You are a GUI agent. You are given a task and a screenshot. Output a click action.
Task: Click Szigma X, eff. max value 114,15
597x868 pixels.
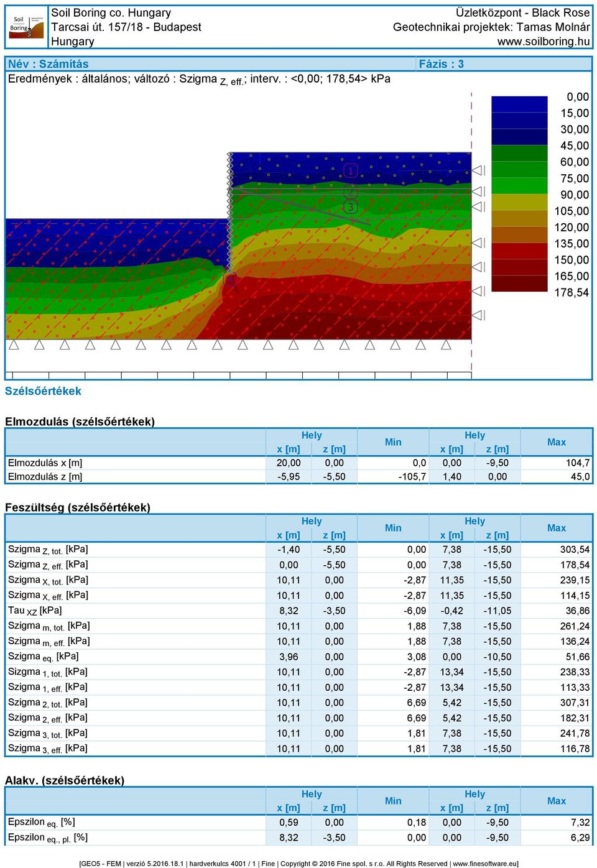click(x=575, y=596)
